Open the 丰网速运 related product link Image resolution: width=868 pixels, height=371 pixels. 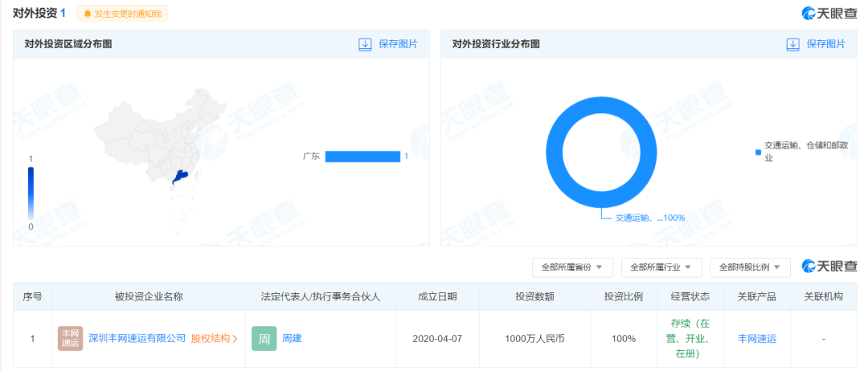coord(756,338)
